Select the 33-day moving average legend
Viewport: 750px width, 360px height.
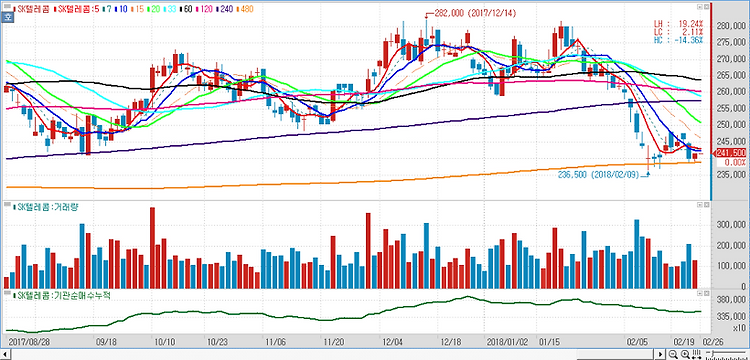[x=171, y=9]
